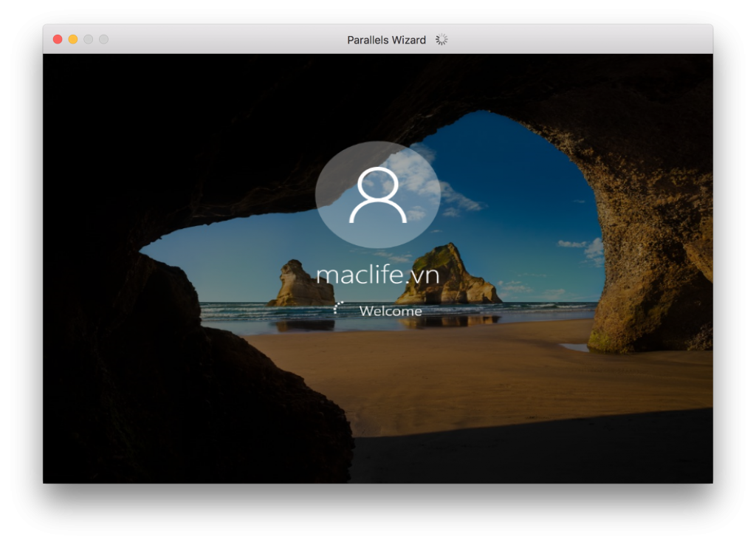756x545 pixels.
Task: Click the Welcome label
Action: tap(391, 310)
